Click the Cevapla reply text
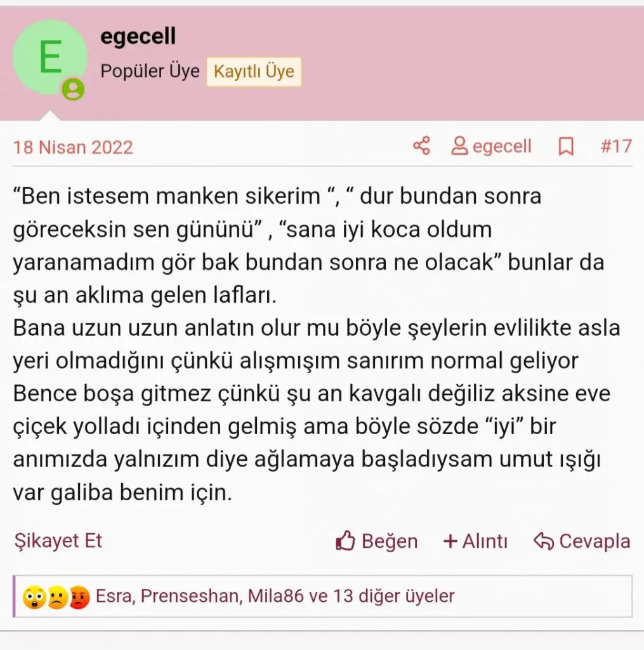644x650 pixels. pos(595,541)
